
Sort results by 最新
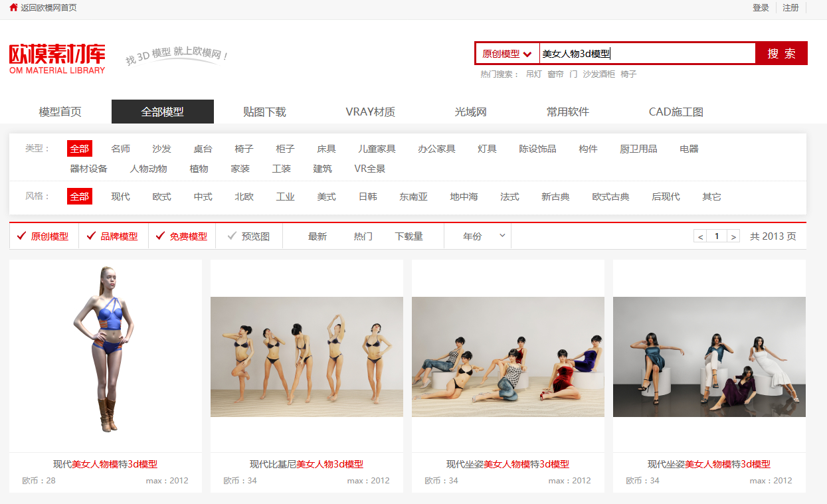[318, 236]
